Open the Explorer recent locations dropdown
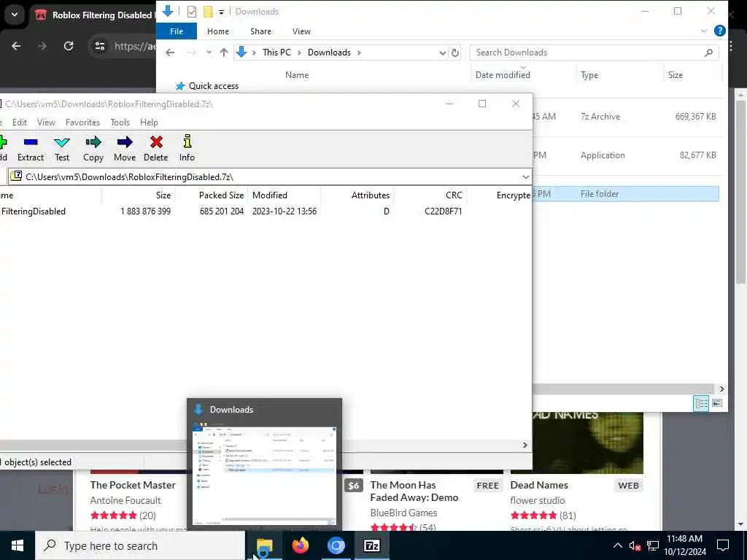The width and height of the screenshot is (747, 560). point(209,52)
